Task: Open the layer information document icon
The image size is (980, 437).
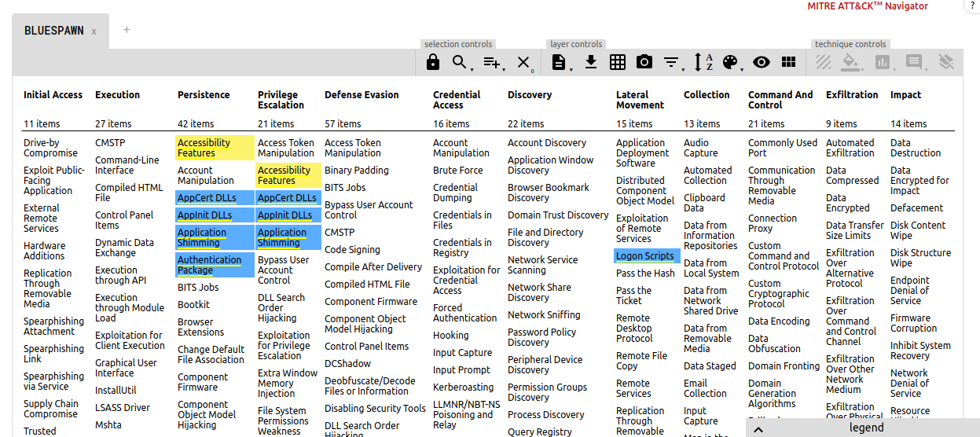Action: (x=559, y=63)
